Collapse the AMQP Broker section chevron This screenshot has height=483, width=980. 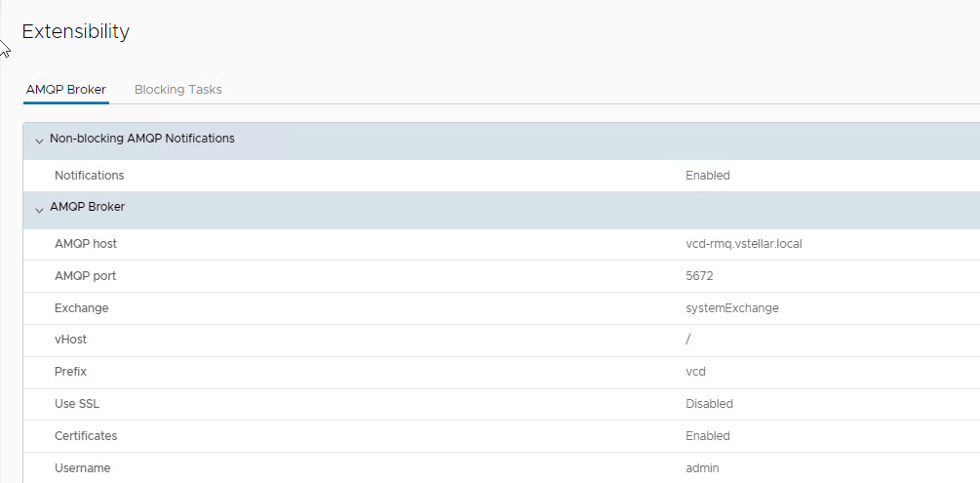[39, 209]
